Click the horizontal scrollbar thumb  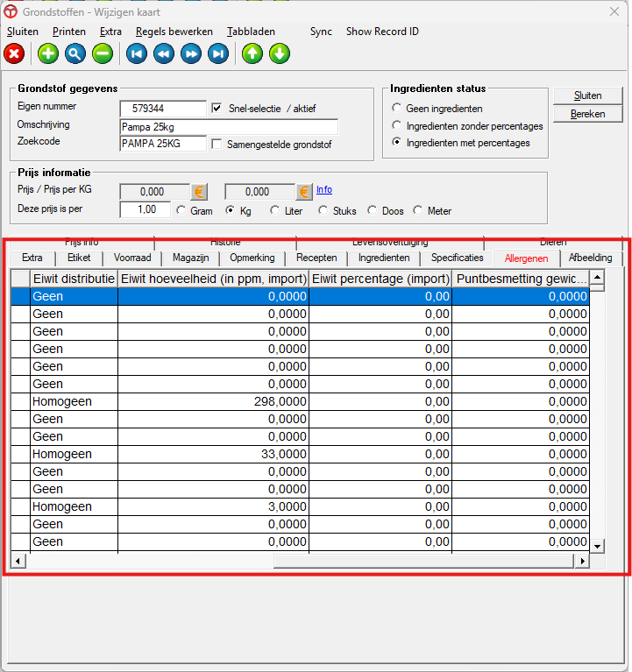tap(423, 561)
